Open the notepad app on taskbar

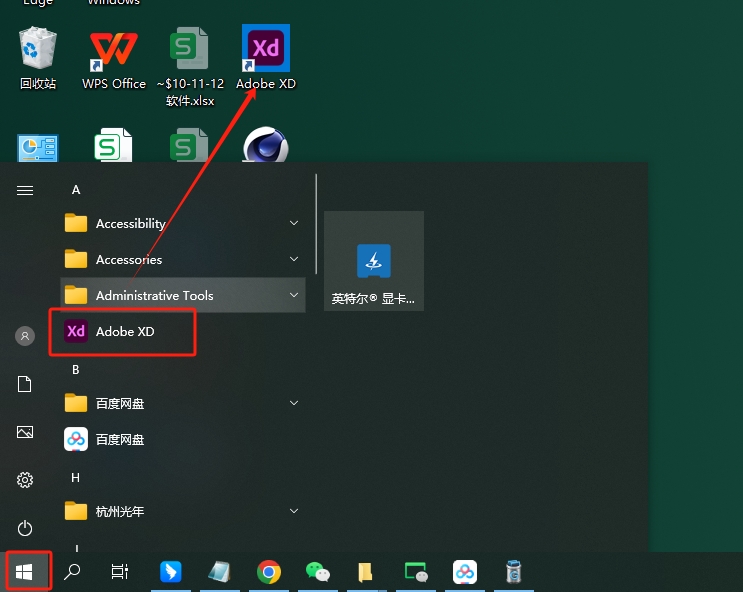tap(219, 572)
